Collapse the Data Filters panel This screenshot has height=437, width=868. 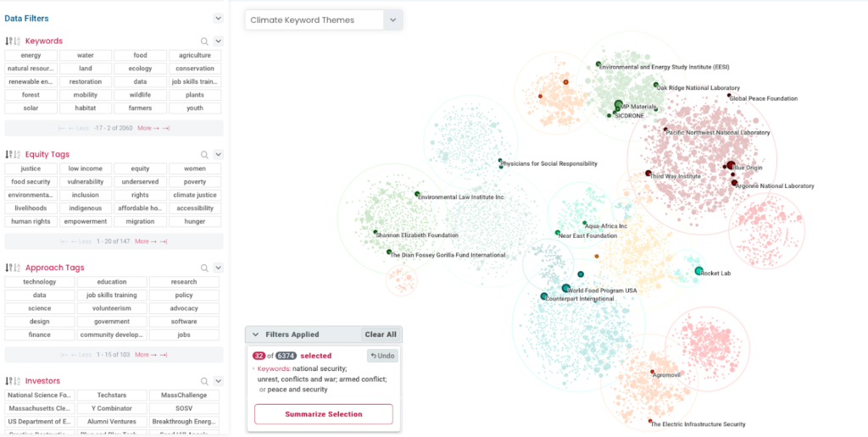[218, 18]
